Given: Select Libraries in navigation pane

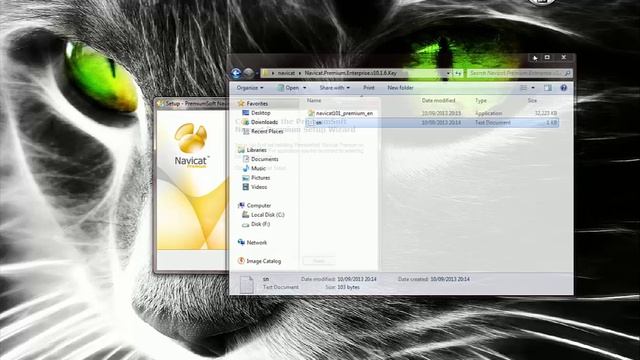Looking at the screenshot, I should coord(256,150).
